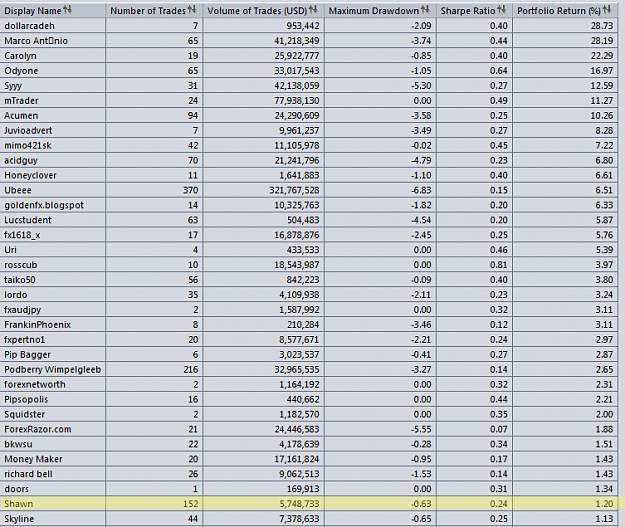Select the taiko50 row name

point(20,280)
